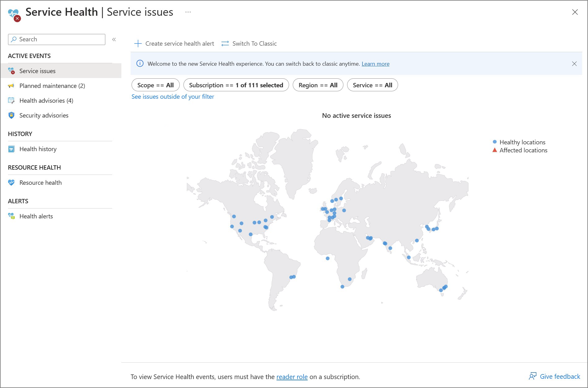Viewport: 588px width, 388px height.
Task: Click the Give feedback person icon
Action: click(x=533, y=376)
